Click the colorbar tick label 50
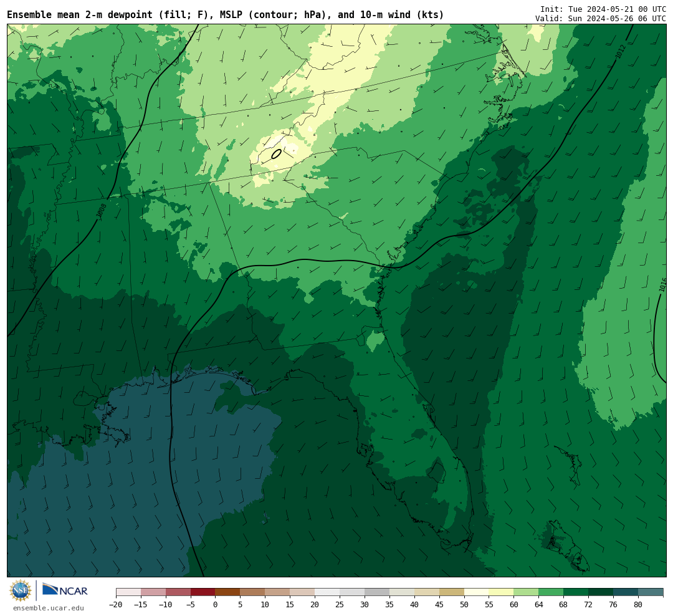Screen dimensions: 673x616 pos(464,605)
